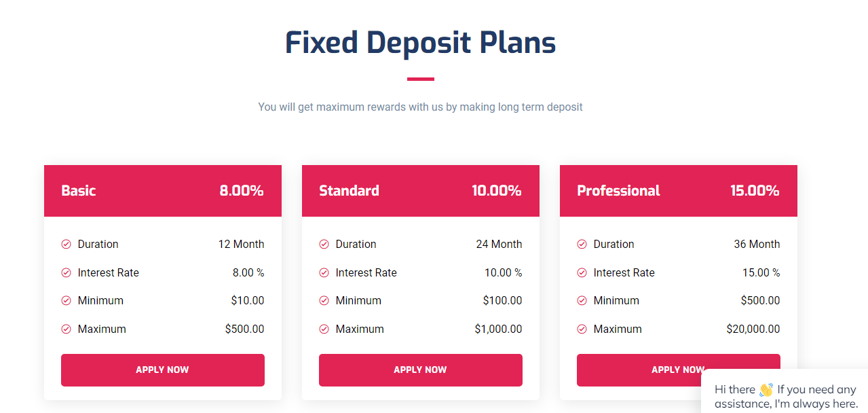The height and width of the screenshot is (413, 868).
Task: Click the waving hand emoji in chat popup
Action: coord(766,390)
